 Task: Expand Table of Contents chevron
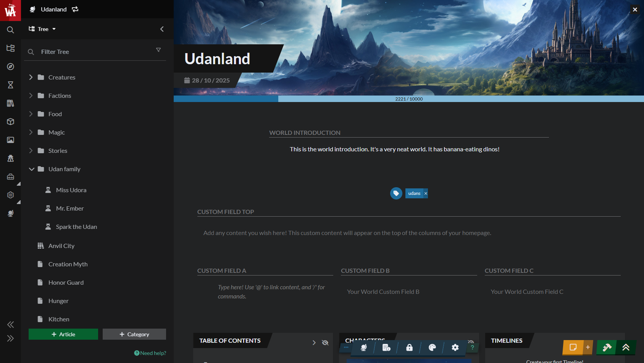click(x=314, y=343)
